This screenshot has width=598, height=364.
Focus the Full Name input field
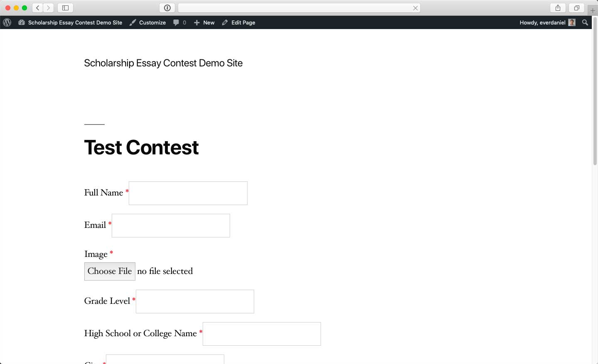click(188, 193)
